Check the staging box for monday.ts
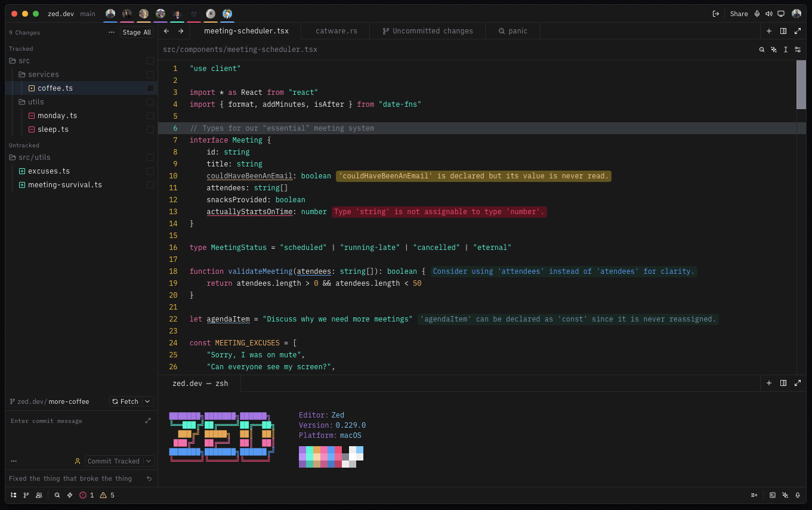812x510 pixels. 150,116
